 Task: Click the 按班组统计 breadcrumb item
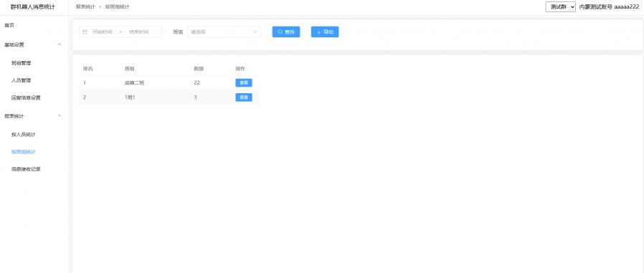click(117, 7)
